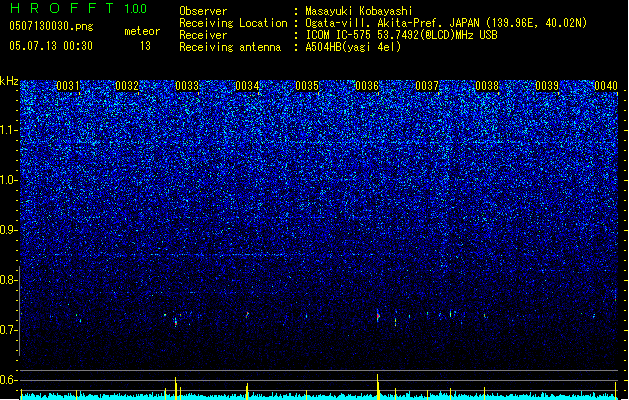
Task: Select the A504HB(yagi 4el) antenna value
Action: [x=353, y=47]
